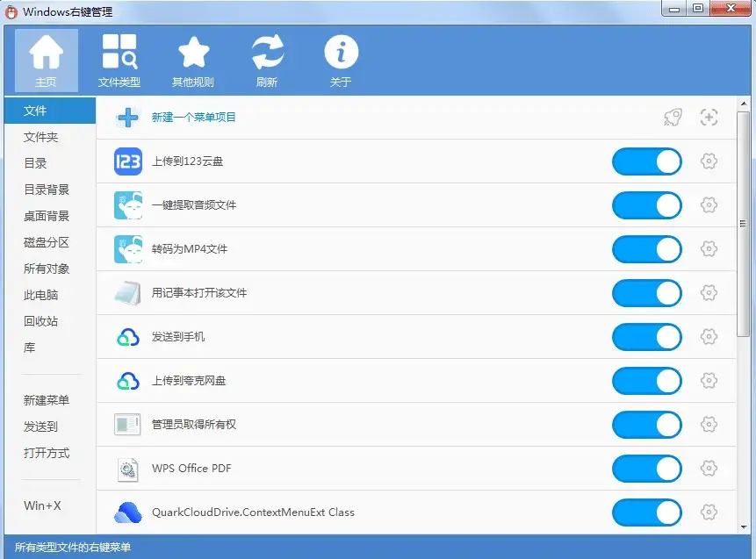Click the scrollbar down arrow on right
Image resolution: width=756 pixels, height=559 pixels.
(x=744, y=526)
